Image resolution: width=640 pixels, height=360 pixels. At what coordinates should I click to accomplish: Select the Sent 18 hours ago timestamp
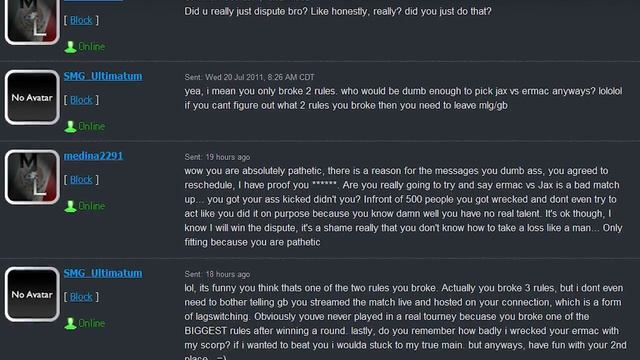tap(217, 274)
